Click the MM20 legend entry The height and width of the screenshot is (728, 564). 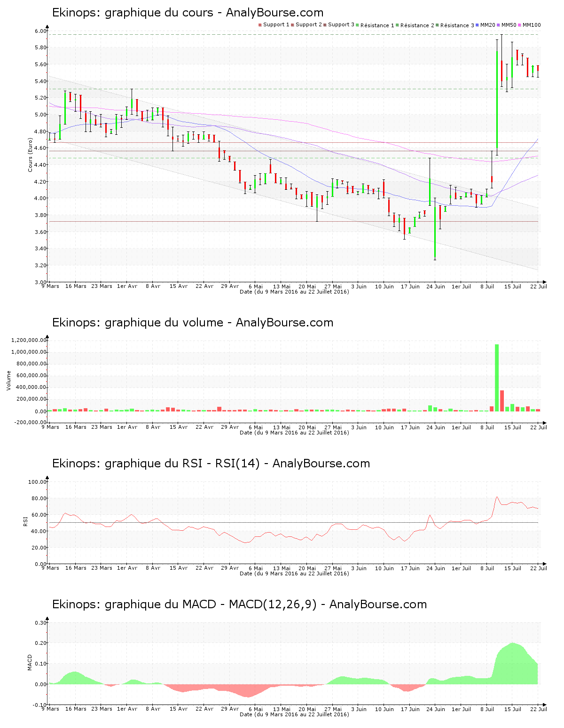tap(486, 25)
